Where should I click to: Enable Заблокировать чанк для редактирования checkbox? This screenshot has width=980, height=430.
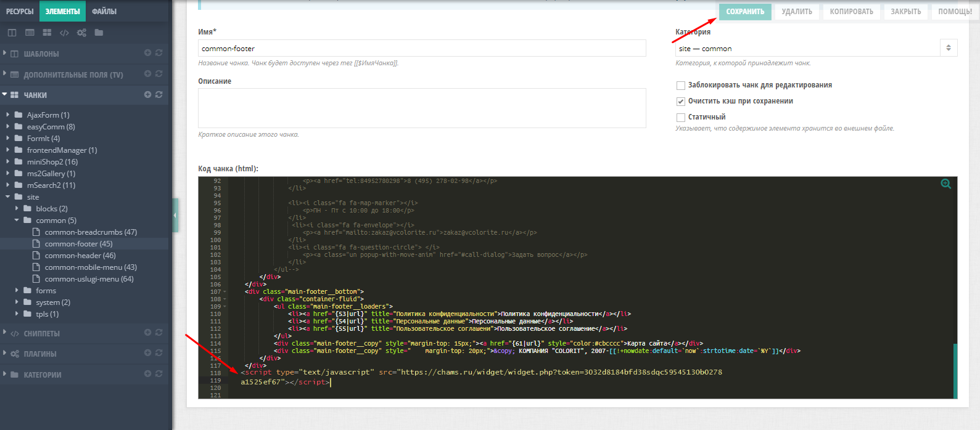(x=681, y=86)
